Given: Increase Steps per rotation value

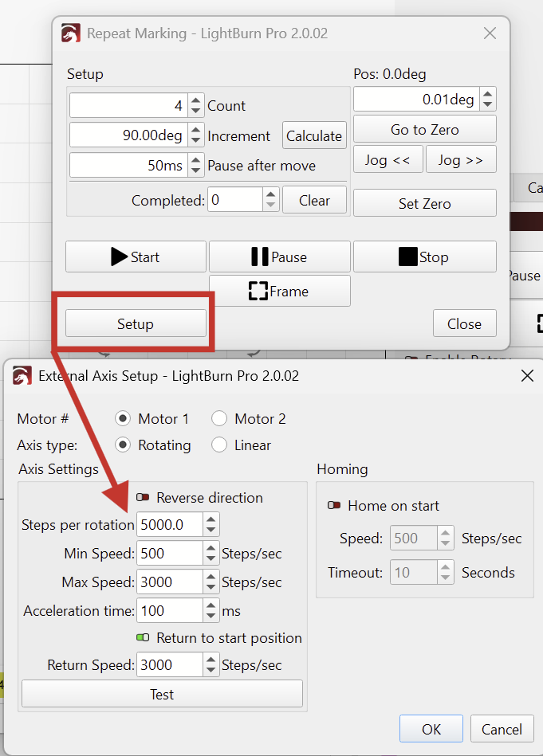Looking at the screenshot, I should point(211,519).
